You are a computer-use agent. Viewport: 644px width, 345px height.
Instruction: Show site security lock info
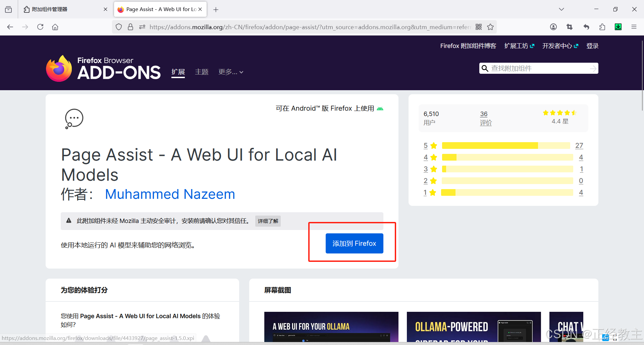(130, 27)
